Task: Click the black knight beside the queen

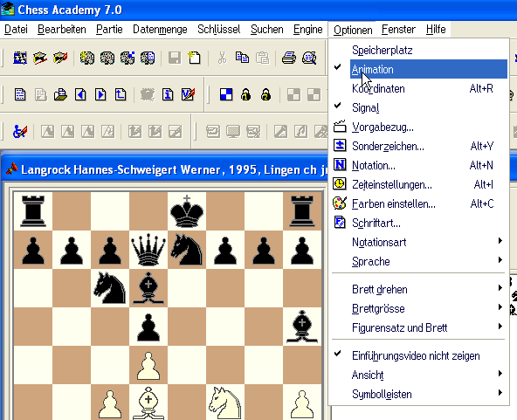Action: (187, 250)
